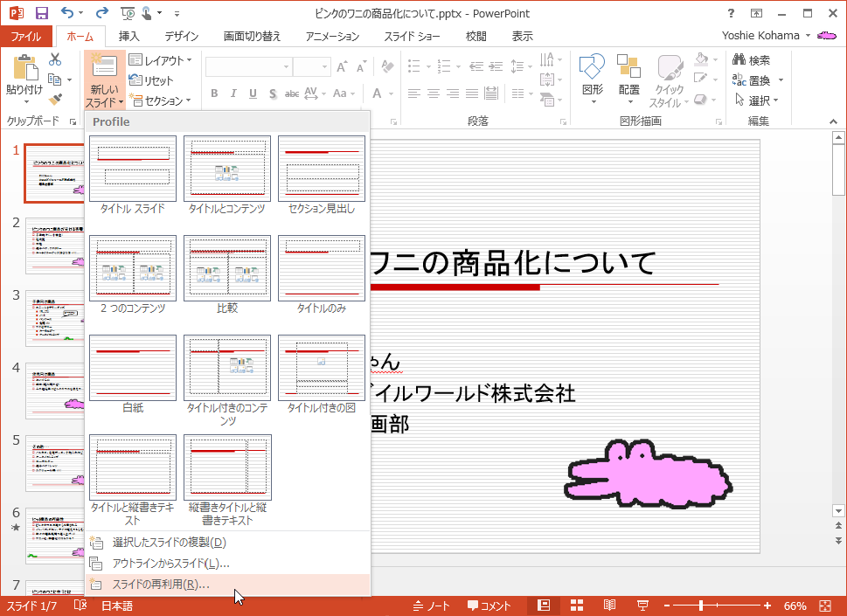Click the Save icon in quick access toolbar
The image size is (847, 616).
42,13
